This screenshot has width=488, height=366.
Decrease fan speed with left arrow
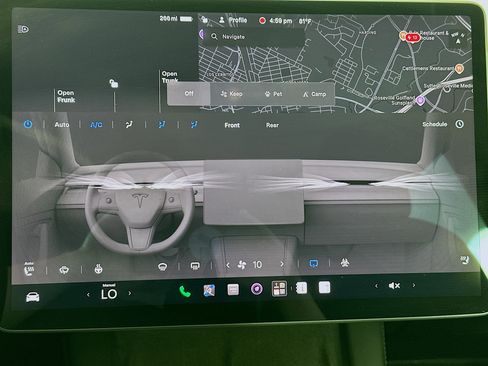[x=228, y=265]
